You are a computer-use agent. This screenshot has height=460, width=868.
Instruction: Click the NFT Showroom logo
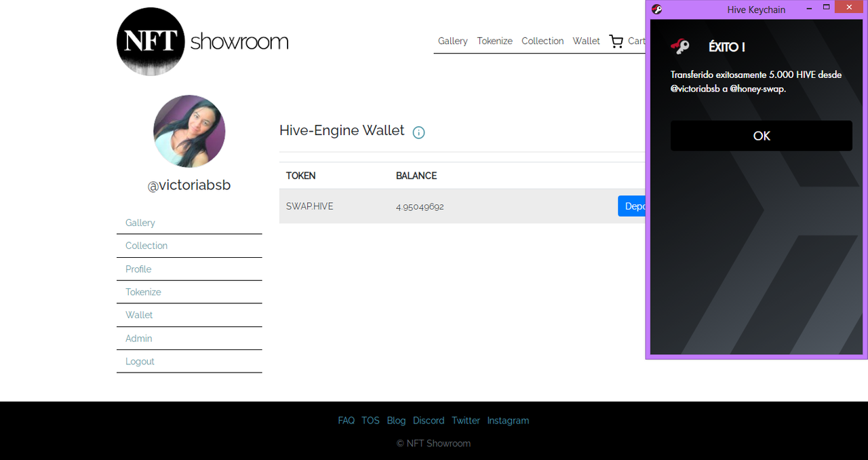(202, 41)
